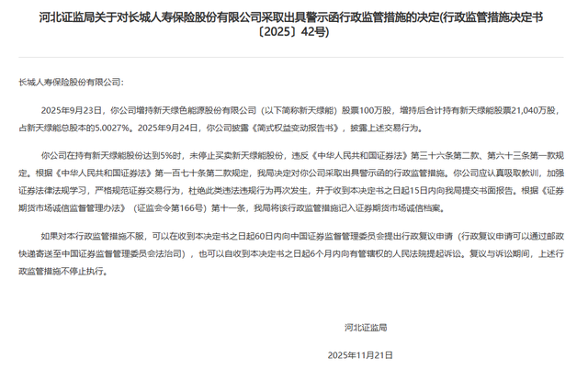Click the text 第一百七十条第二款规定
588x369 pixels.
coord(202,173)
